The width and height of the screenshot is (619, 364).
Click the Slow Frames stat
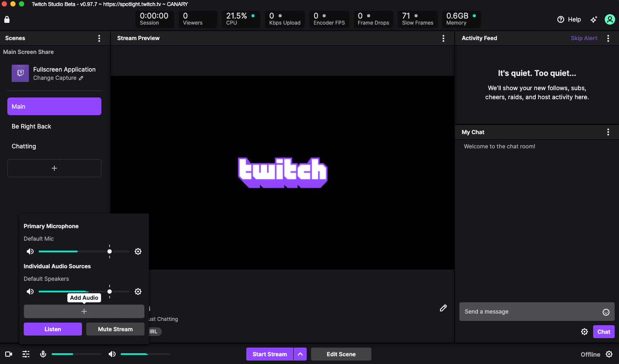(418, 19)
